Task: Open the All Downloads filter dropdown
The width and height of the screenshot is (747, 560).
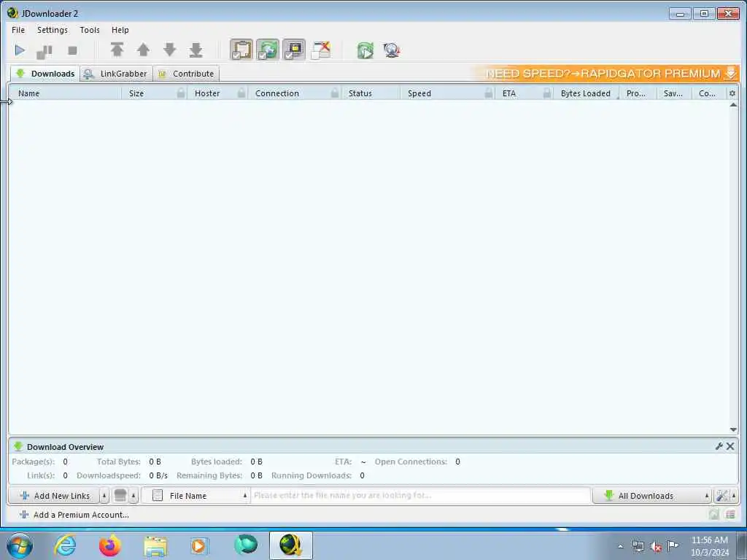Action: pyautogui.click(x=651, y=496)
